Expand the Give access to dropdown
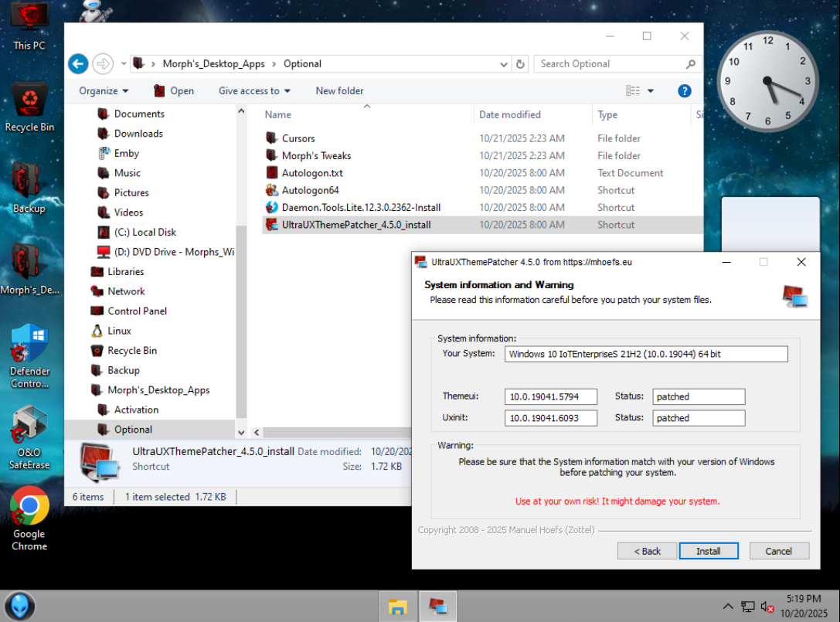The height and width of the screenshot is (622, 840). click(x=254, y=91)
